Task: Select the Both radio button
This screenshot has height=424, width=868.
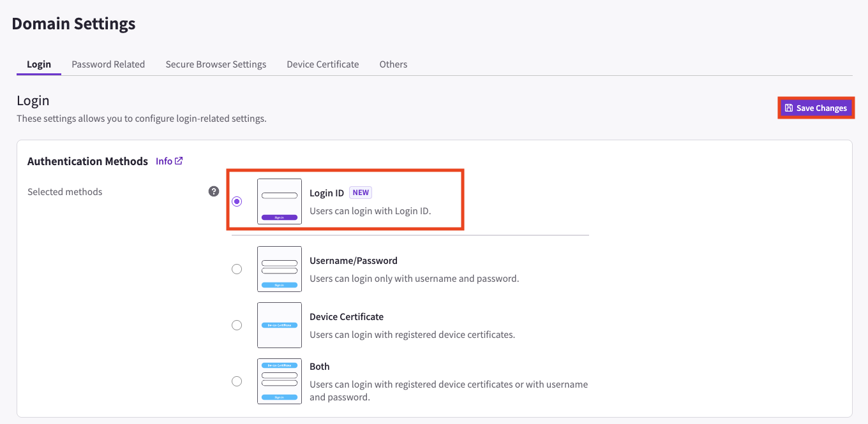Action: pos(237,381)
